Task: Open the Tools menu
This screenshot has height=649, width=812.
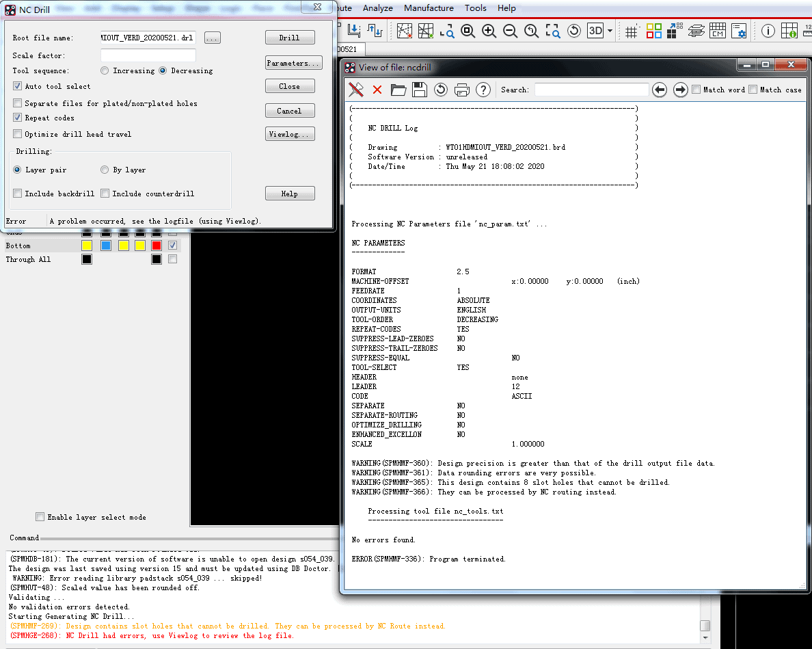Action: click(x=476, y=8)
